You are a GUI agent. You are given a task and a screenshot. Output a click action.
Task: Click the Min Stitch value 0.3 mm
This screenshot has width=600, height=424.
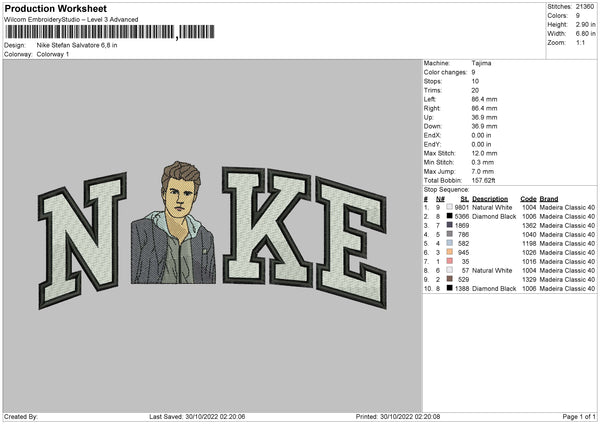[483, 162]
